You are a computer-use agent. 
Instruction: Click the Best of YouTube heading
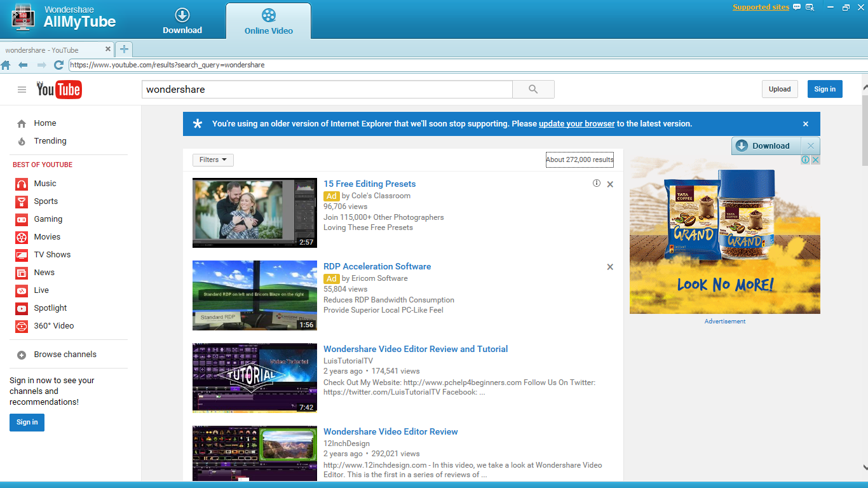pyautogui.click(x=43, y=165)
